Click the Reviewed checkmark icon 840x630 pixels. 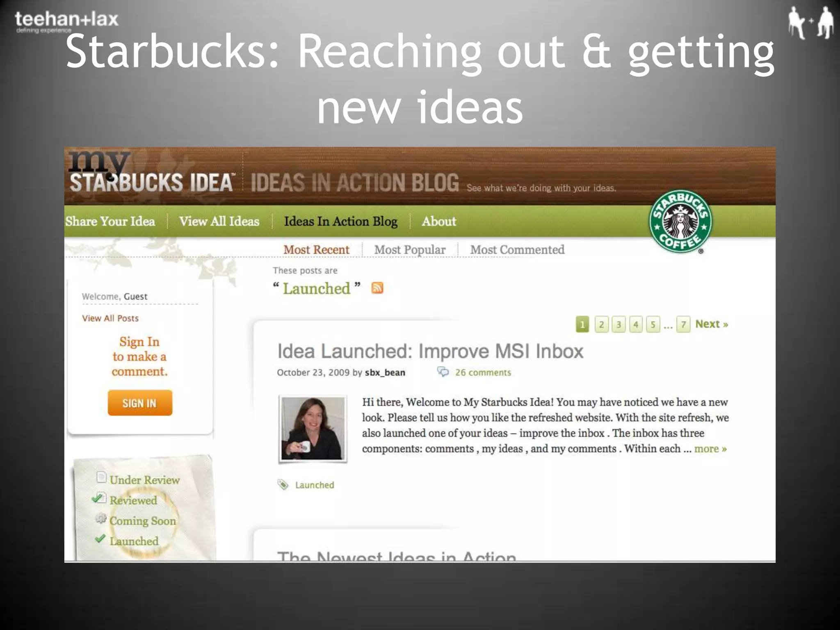click(x=99, y=498)
